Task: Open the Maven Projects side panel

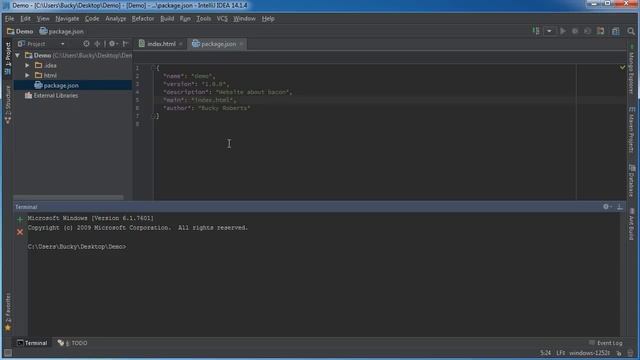Action: 631,130
